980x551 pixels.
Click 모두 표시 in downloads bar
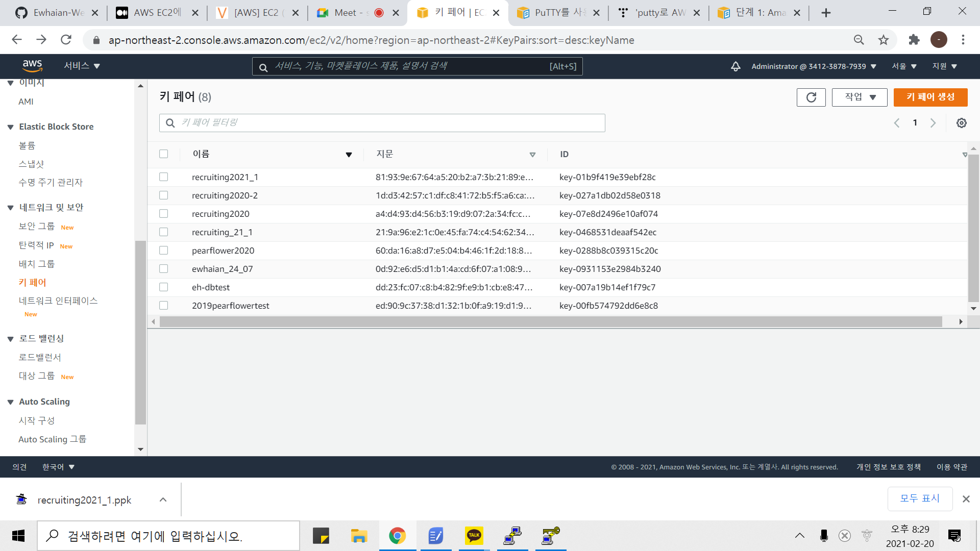pos(920,498)
